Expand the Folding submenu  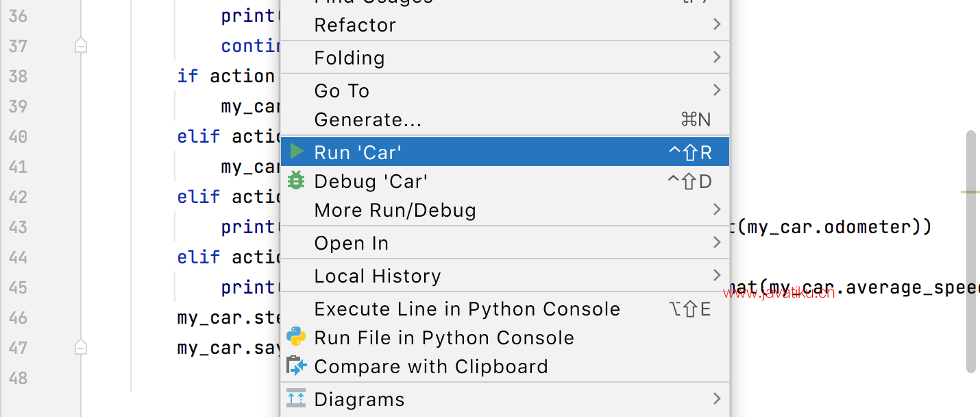505,58
